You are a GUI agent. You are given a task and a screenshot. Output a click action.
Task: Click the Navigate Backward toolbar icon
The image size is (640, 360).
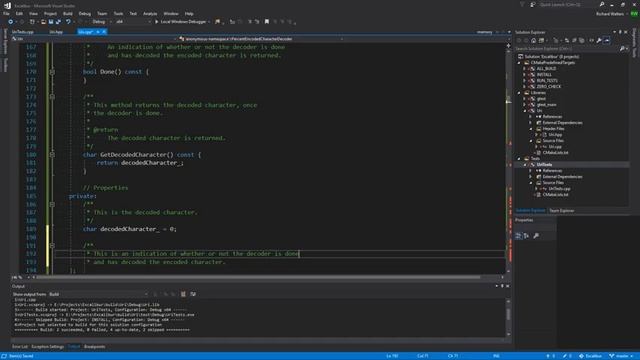11,22
